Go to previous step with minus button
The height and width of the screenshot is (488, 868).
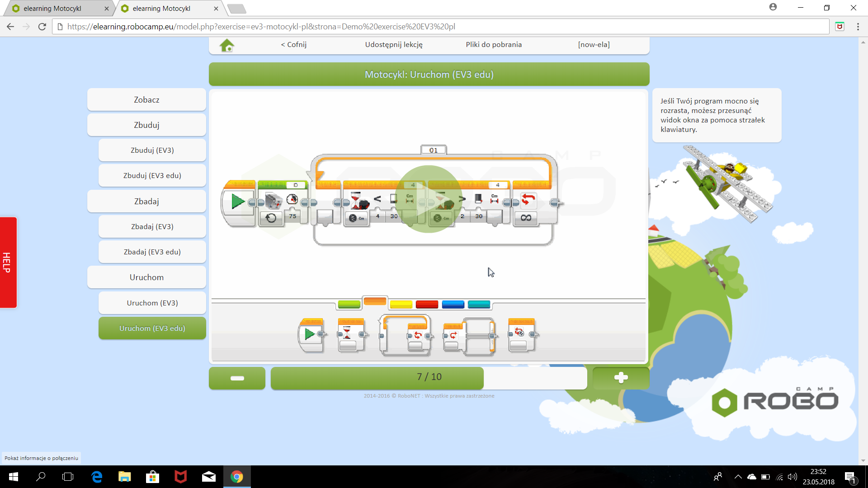[237, 378]
